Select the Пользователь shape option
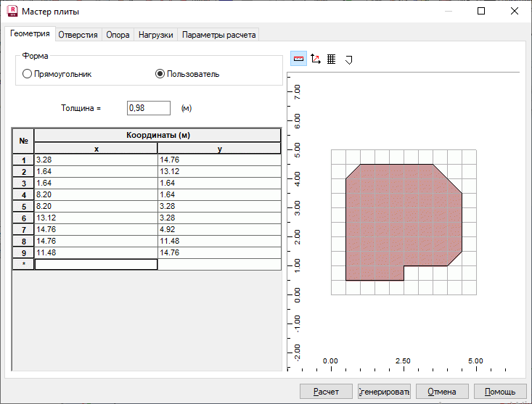This screenshot has width=532, height=404. pos(160,74)
